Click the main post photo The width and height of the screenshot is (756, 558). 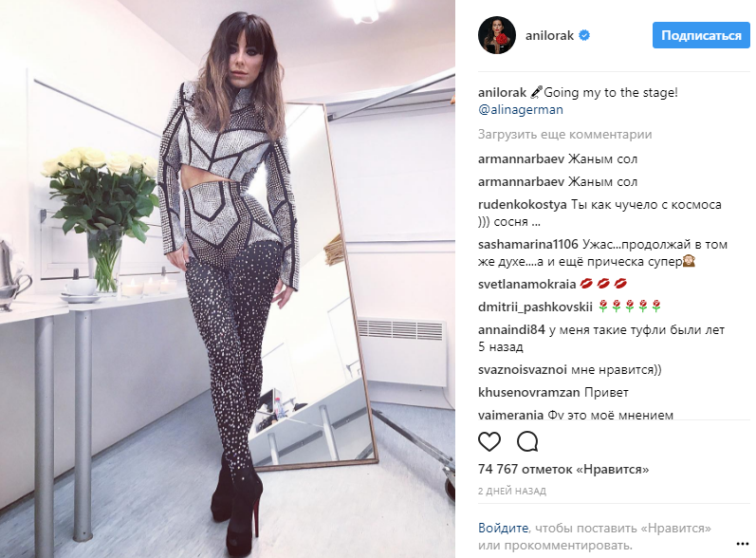pyautogui.click(x=228, y=279)
